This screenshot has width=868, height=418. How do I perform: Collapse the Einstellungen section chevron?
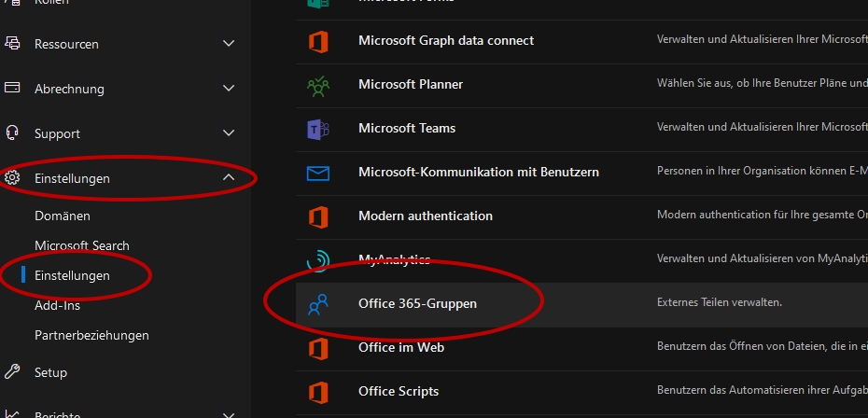click(x=229, y=177)
